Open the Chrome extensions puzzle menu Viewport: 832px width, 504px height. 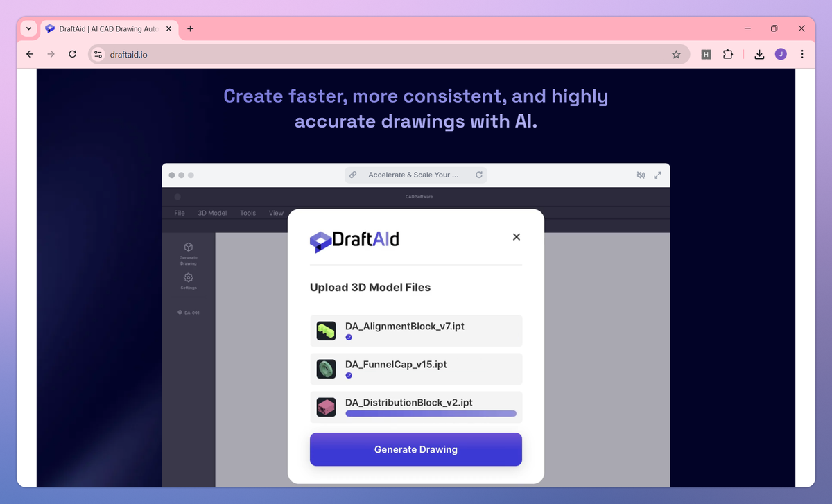pyautogui.click(x=727, y=54)
